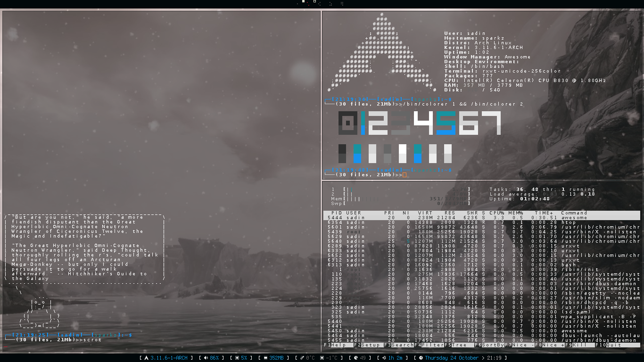Click F8 Nice + in htop
The image size is (644, 362).
[x=550, y=345]
